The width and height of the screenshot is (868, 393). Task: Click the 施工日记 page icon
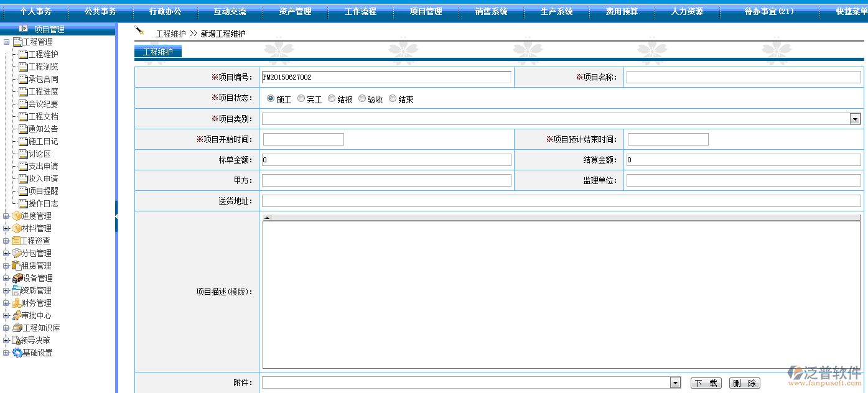(24, 141)
